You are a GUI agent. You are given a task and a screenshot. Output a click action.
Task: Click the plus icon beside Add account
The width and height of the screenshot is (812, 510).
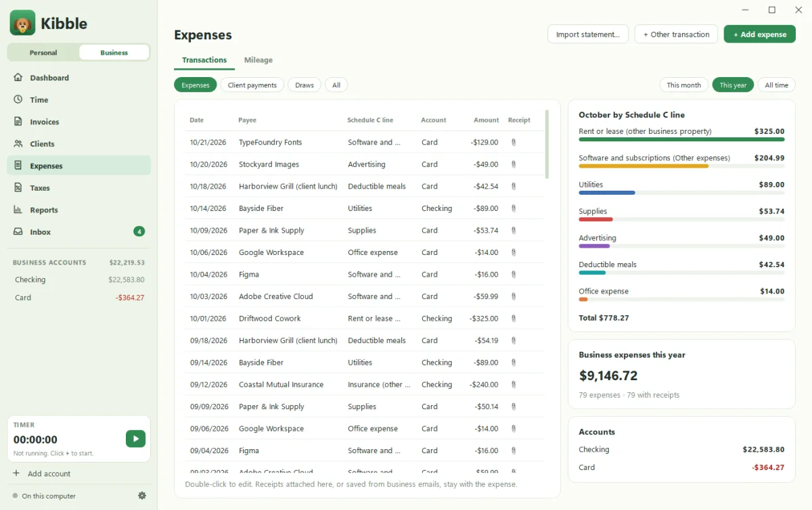pos(16,473)
